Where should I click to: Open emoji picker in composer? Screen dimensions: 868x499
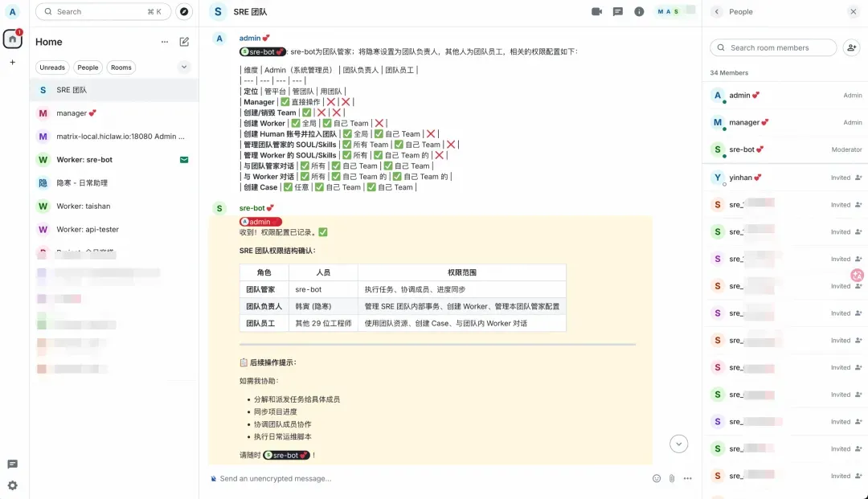click(x=657, y=479)
